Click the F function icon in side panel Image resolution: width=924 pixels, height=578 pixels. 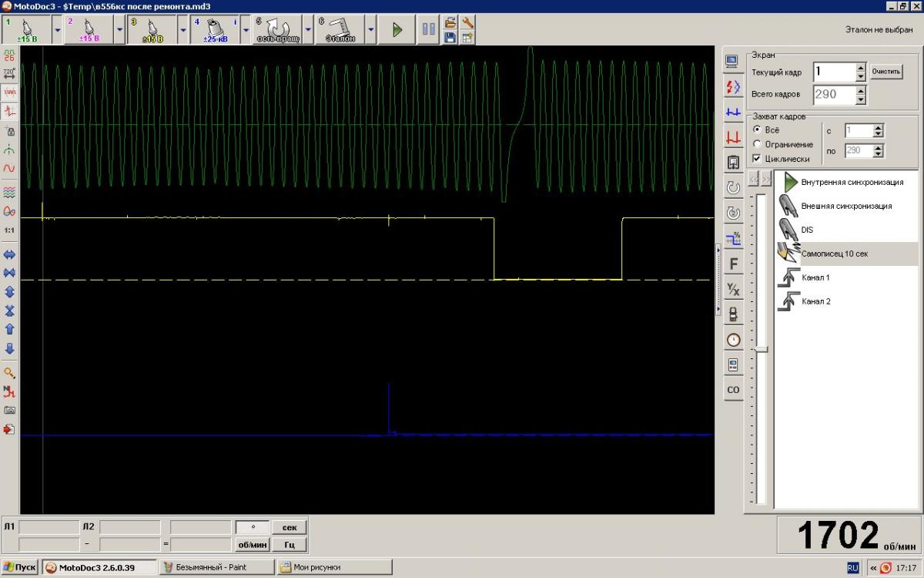(733, 264)
